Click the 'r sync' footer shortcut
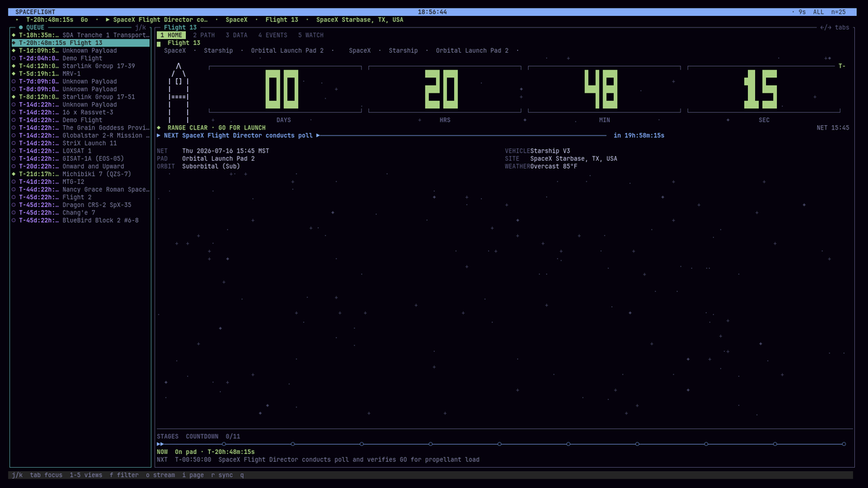The width and height of the screenshot is (868, 488). pyautogui.click(x=222, y=475)
